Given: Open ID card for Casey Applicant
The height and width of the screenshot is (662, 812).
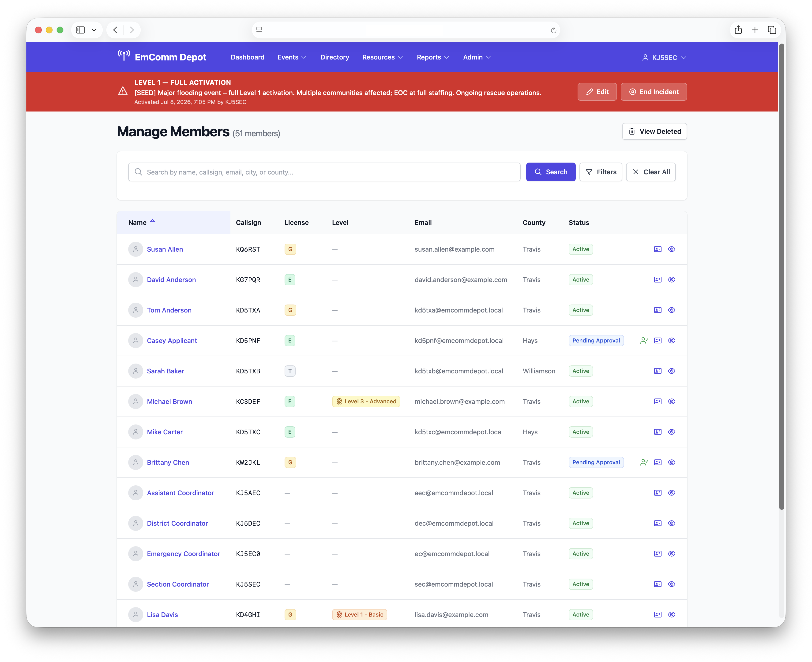Looking at the screenshot, I should (x=658, y=341).
